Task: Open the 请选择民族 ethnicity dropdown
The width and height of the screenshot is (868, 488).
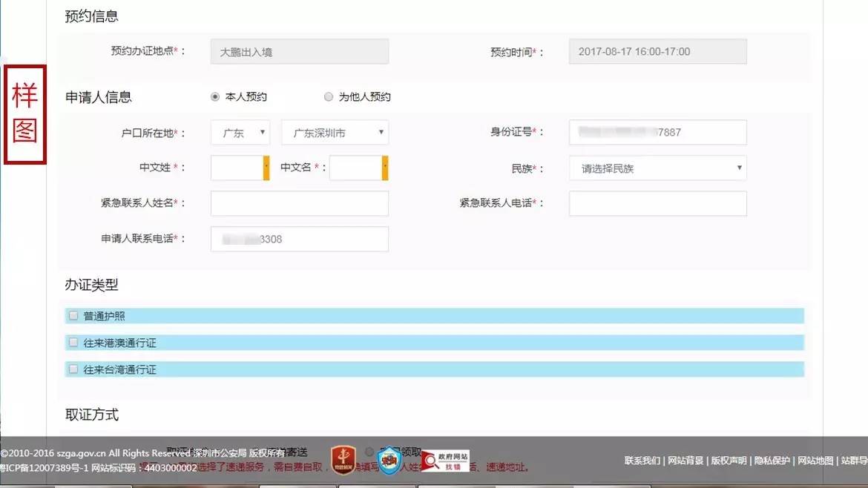Action: click(657, 168)
